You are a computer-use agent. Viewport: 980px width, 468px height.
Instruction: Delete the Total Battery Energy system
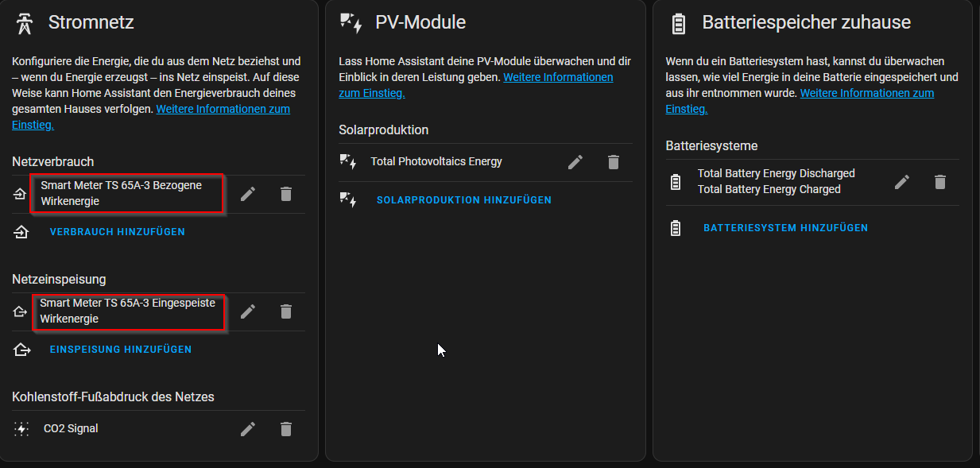click(940, 182)
